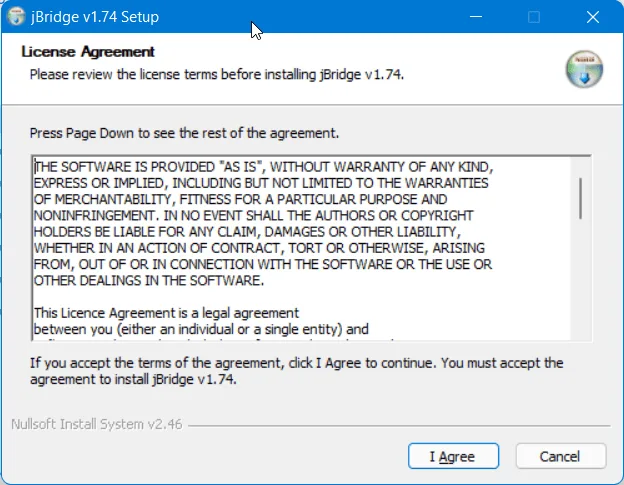Click the line "OTHER DEALINGS IN THE SOFTWARE."

coord(149,280)
